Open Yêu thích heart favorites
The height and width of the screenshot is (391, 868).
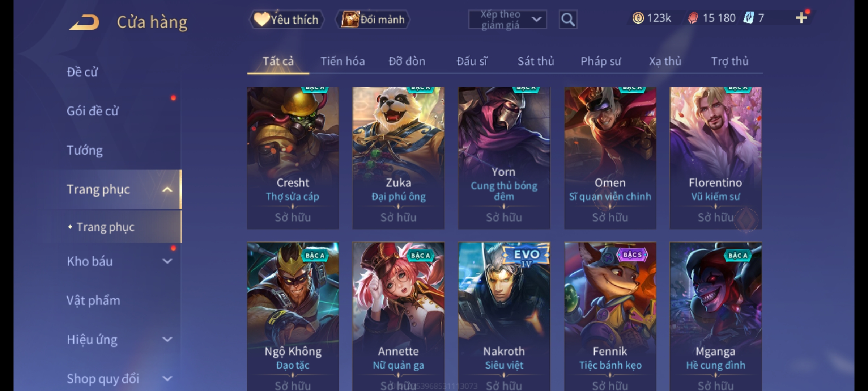(286, 20)
